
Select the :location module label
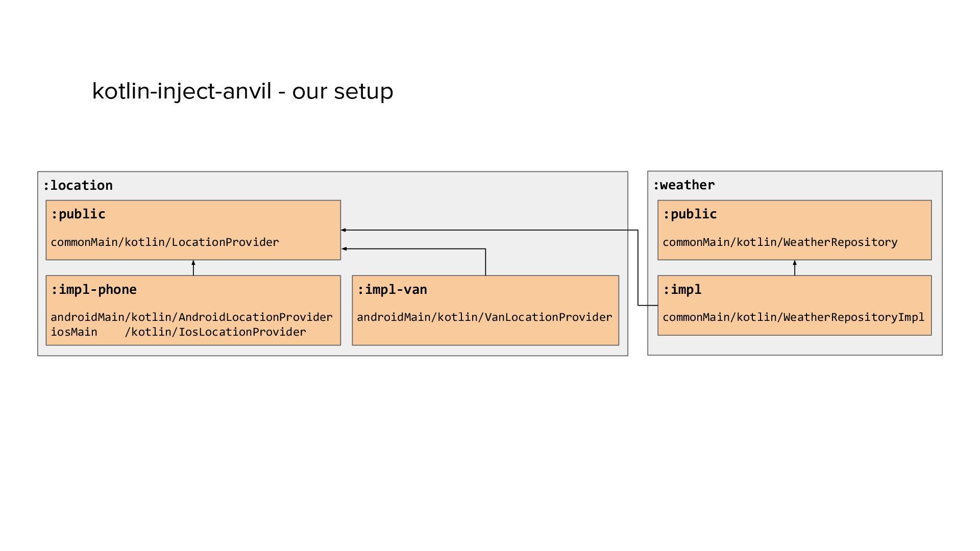tap(78, 186)
